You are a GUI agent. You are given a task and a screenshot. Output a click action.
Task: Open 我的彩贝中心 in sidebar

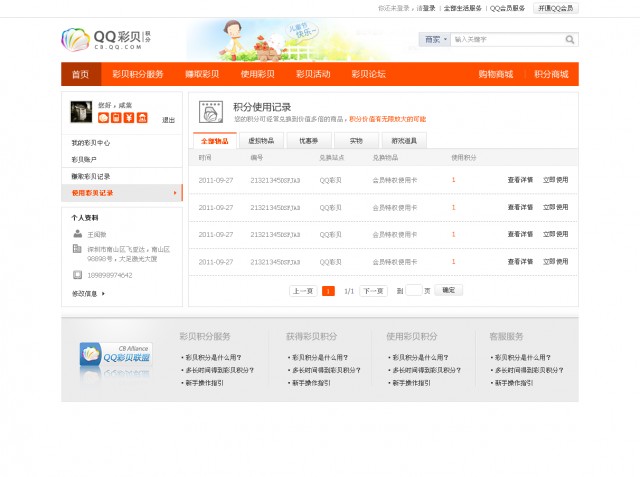point(91,143)
